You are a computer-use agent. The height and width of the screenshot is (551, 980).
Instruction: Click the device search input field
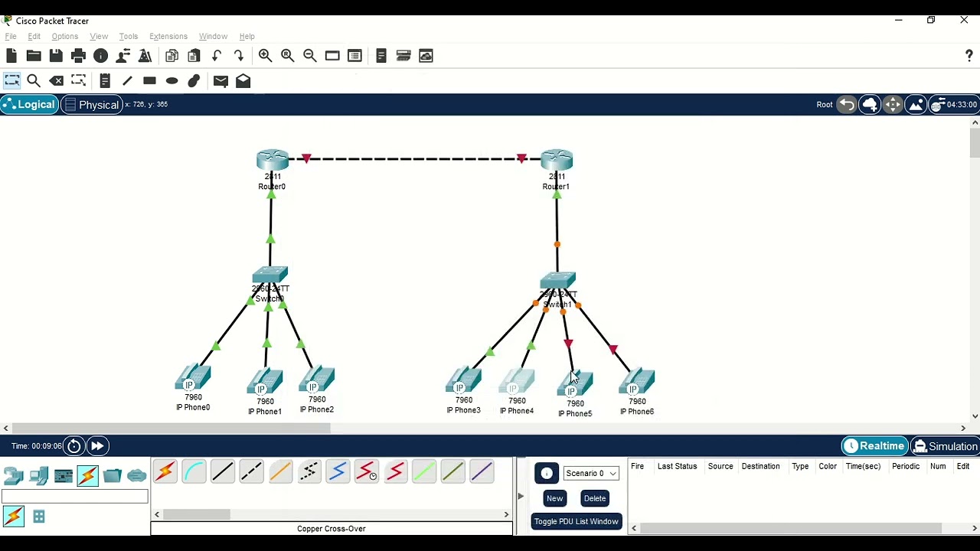coord(75,497)
